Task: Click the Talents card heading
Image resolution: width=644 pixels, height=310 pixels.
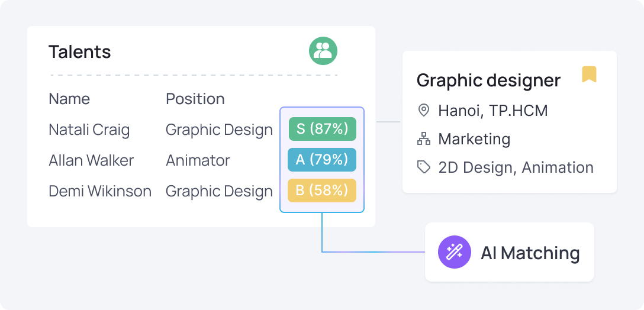Action: pyautogui.click(x=80, y=52)
